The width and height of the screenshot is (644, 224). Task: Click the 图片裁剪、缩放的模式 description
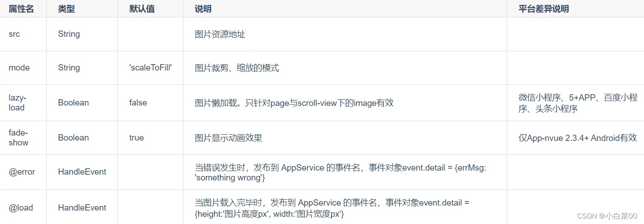click(x=237, y=68)
